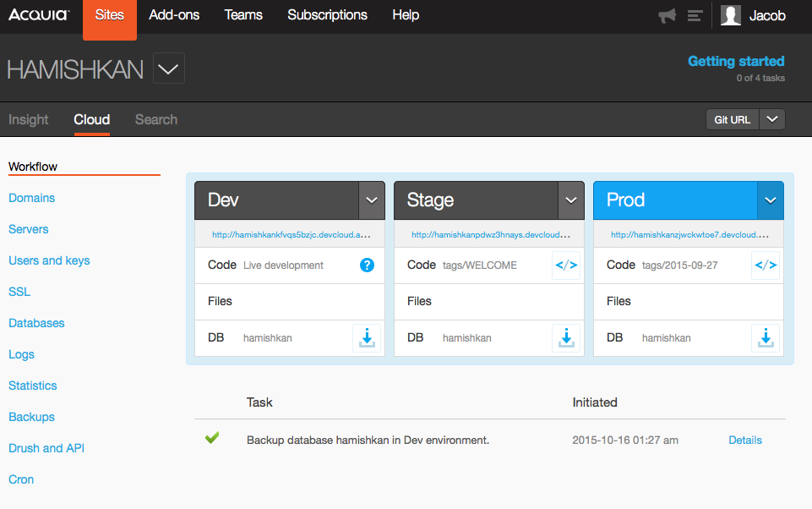Click the Dev code help question icon
812x509 pixels.
[367, 265]
